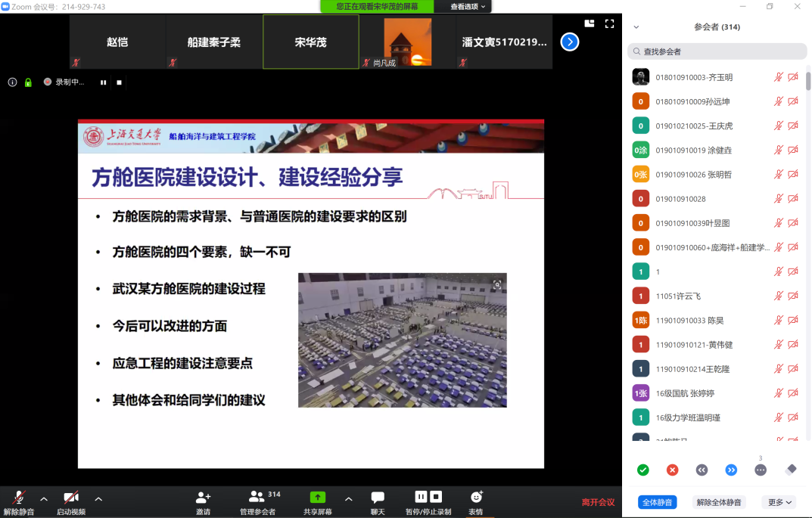
Task: Click the 全体静音 mute all button
Action: point(658,502)
